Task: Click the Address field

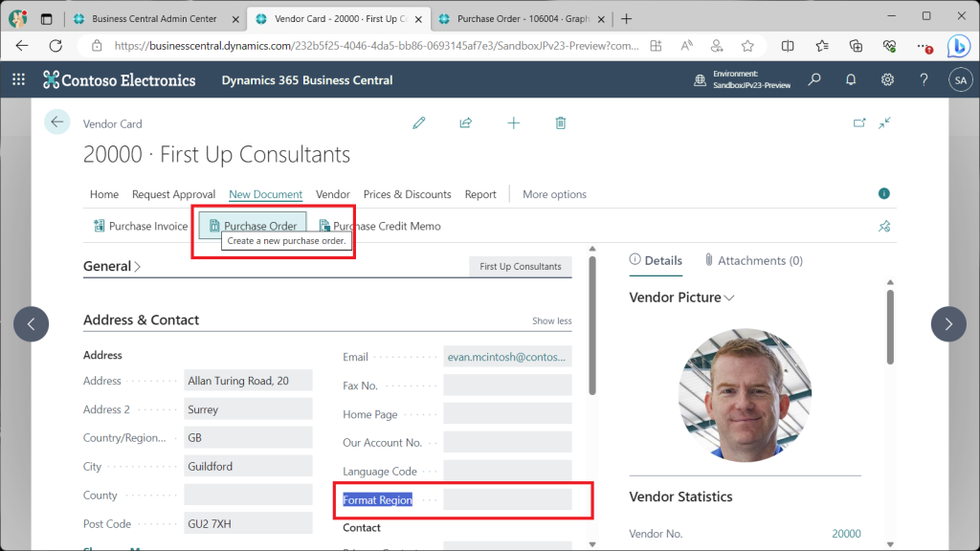Action: 248,381
